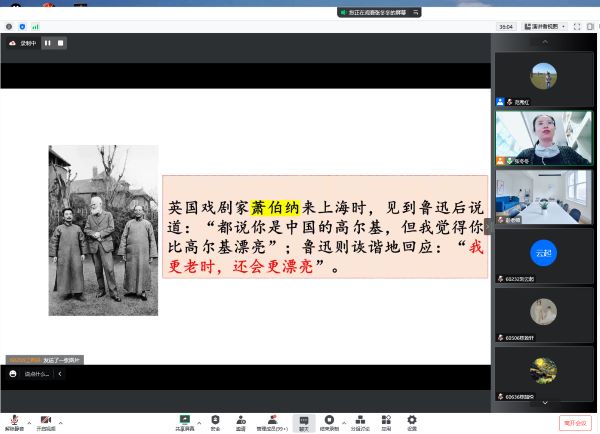
Task: Click the leave meeting button
Action: tap(574, 423)
